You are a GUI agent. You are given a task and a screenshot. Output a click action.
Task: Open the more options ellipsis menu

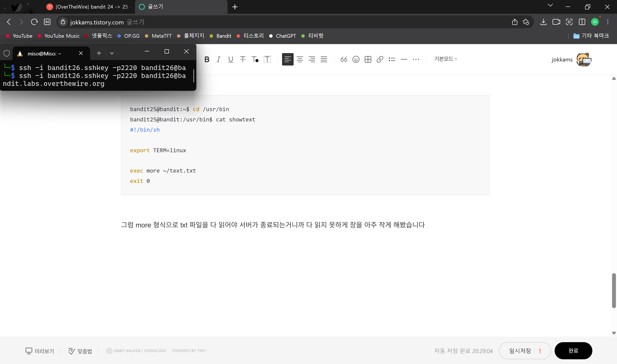tap(416, 59)
